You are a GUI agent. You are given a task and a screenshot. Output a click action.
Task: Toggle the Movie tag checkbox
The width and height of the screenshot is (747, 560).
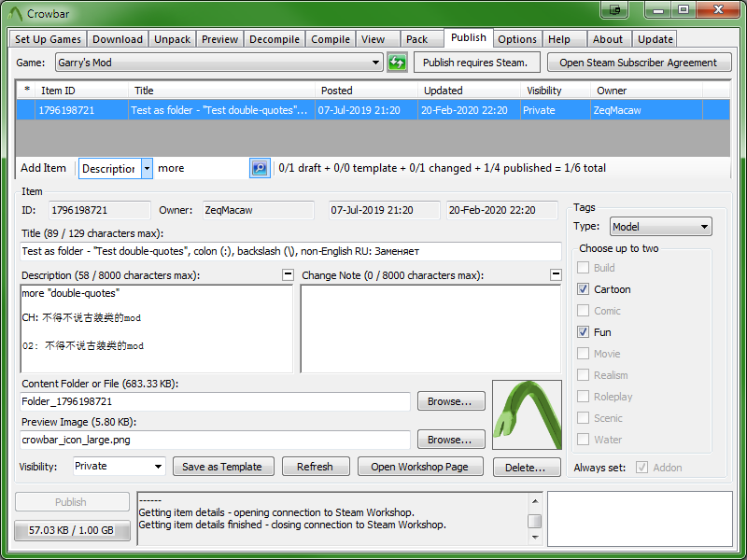pyautogui.click(x=583, y=354)
